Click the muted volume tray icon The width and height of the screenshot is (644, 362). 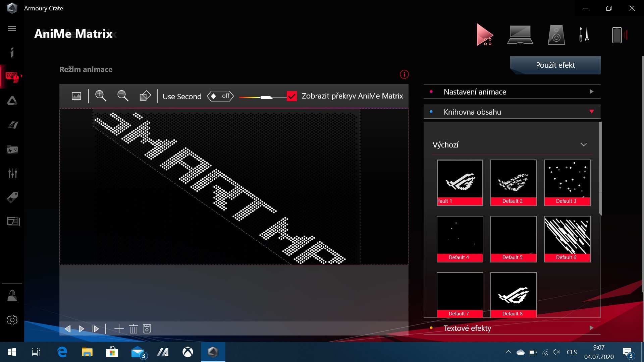tap(556, 352)
